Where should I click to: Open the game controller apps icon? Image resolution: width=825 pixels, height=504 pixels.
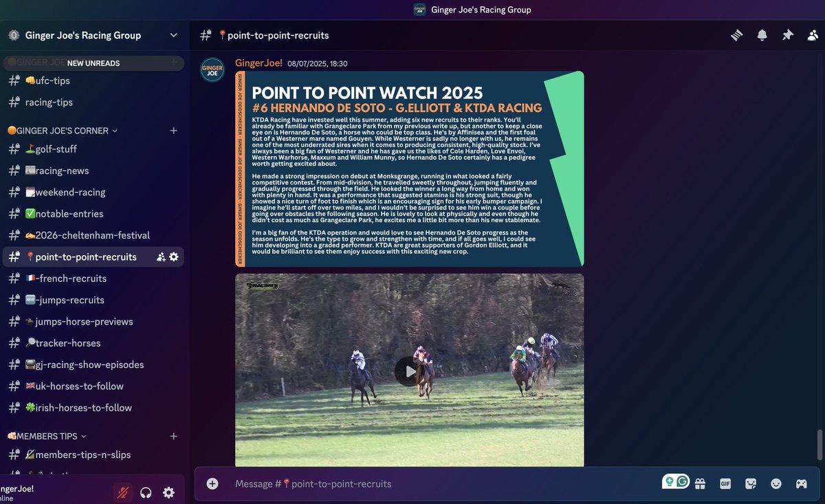click(802, 484)
